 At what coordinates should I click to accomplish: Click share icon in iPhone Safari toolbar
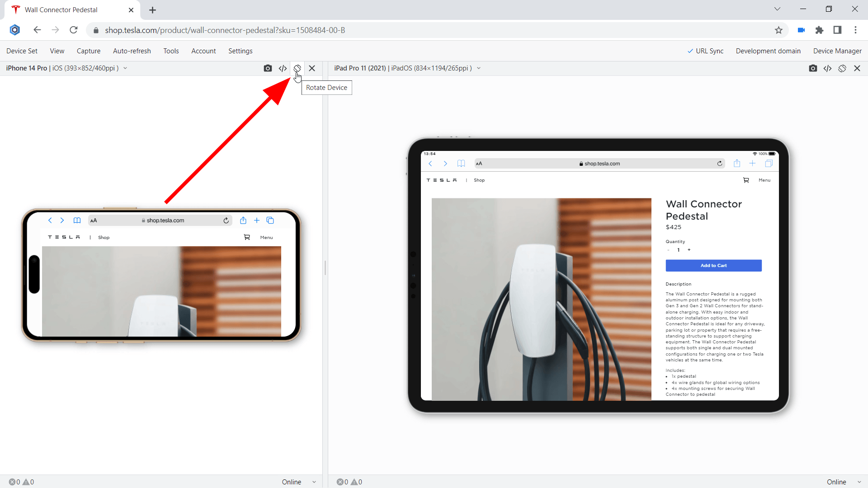[x=243, y=221]
